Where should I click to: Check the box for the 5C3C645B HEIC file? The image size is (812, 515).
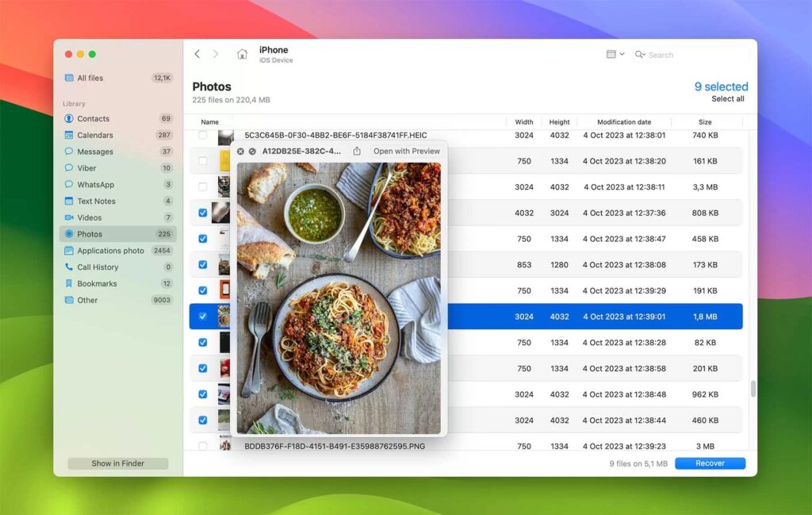point(203,135)
